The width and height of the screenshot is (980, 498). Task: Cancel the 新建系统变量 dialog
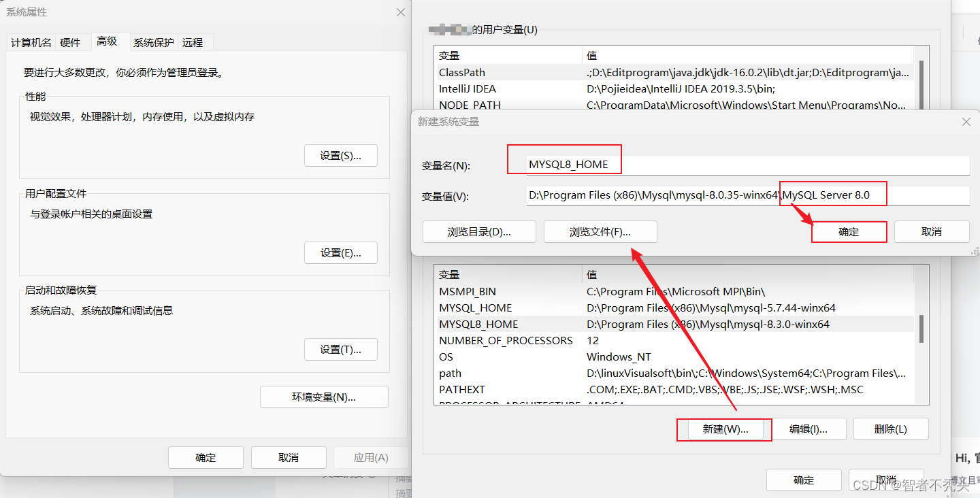tap(932, 231)
